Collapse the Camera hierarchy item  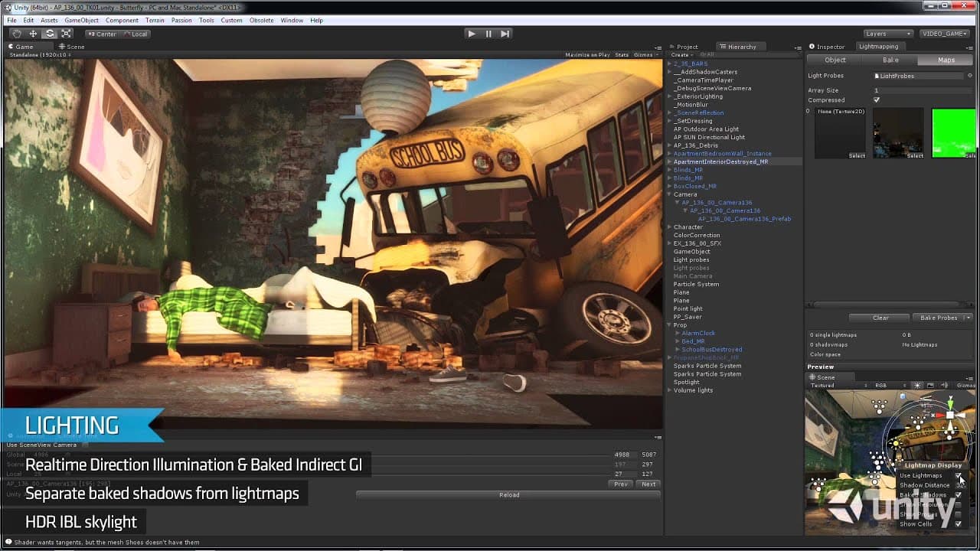click(x=669, y=194)
